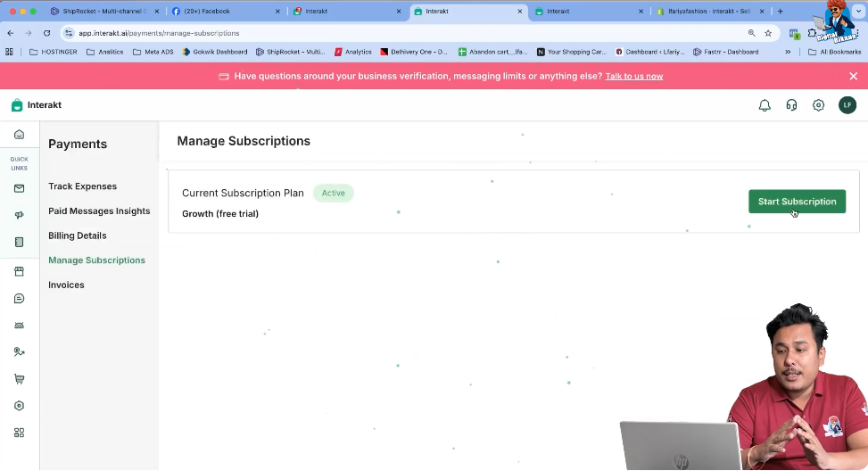The width and height of the screenshot is (868, 471).
Task: Click the browser zoom magnifier icon
Action: [751, 33]
